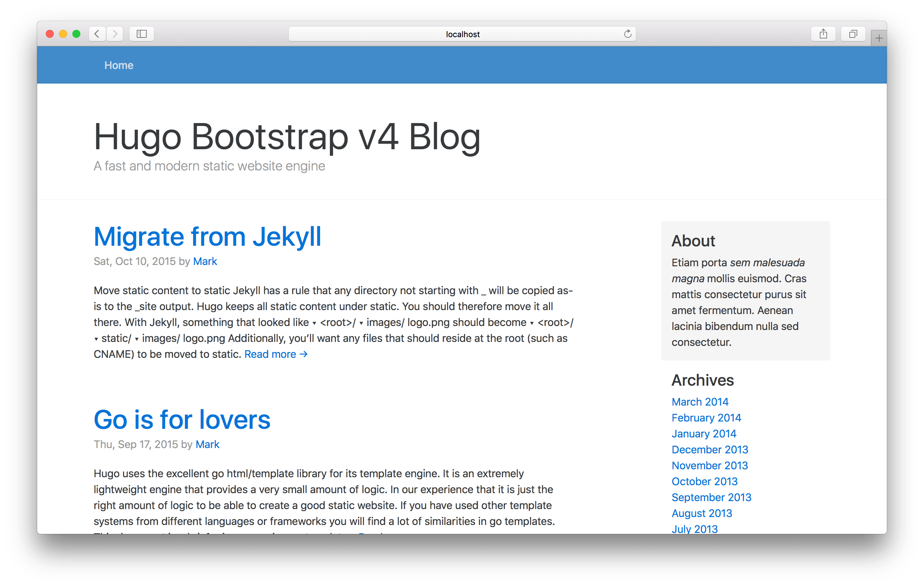Go forward with the Safari forward arrow

115,34
